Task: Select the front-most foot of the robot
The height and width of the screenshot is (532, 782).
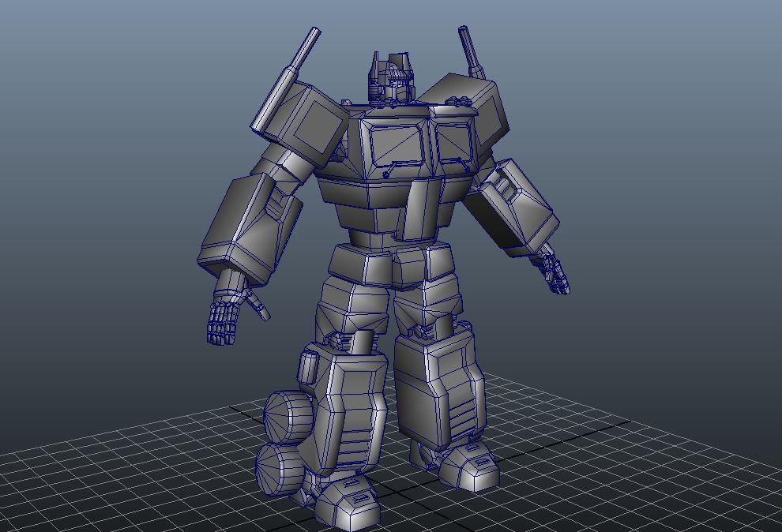Action: tap(346, 502)
